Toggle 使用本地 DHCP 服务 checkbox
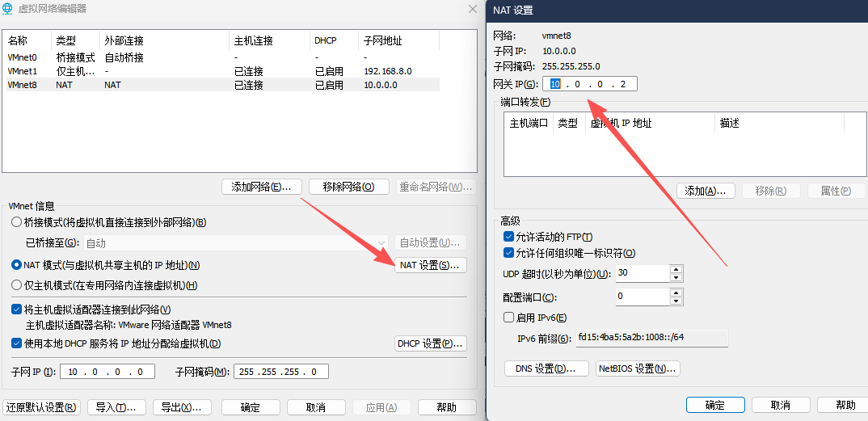Screen dimensions: 868x421 coord(16,343)
